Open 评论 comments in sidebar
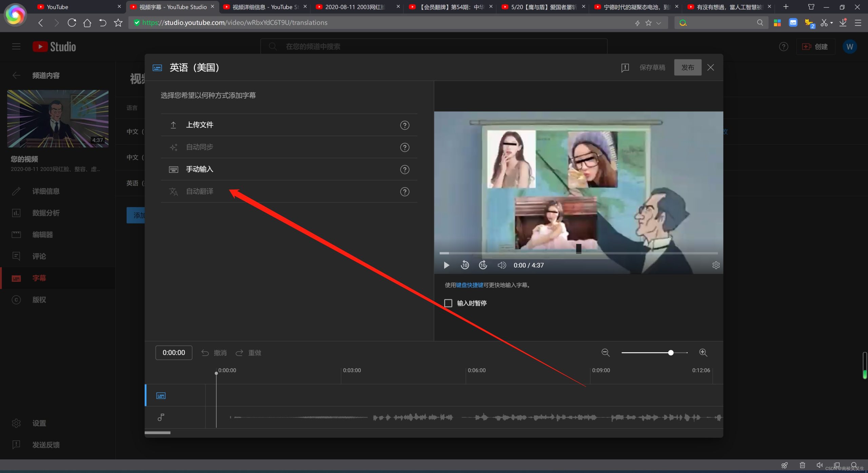 (x=58, y=256)
